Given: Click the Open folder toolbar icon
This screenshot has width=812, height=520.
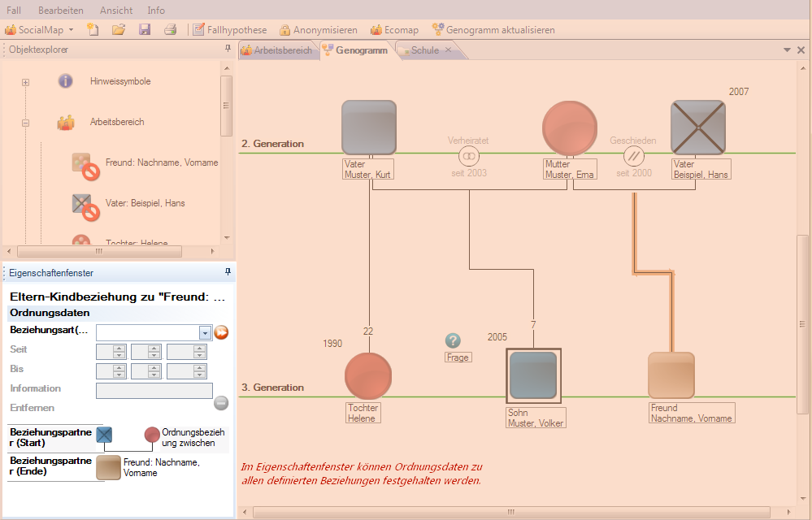Looking at the screenshot, I should click(119, 29).
